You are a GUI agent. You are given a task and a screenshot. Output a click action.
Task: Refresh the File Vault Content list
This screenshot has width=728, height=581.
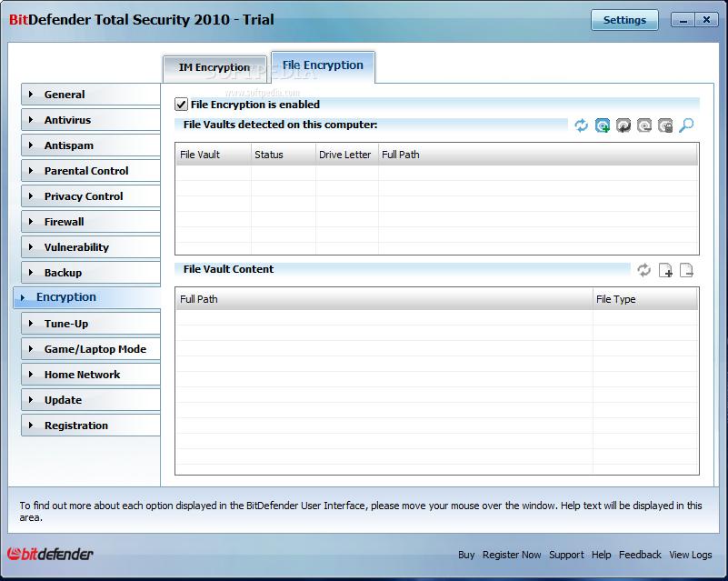pyautogui.click(x=644, y=270)
